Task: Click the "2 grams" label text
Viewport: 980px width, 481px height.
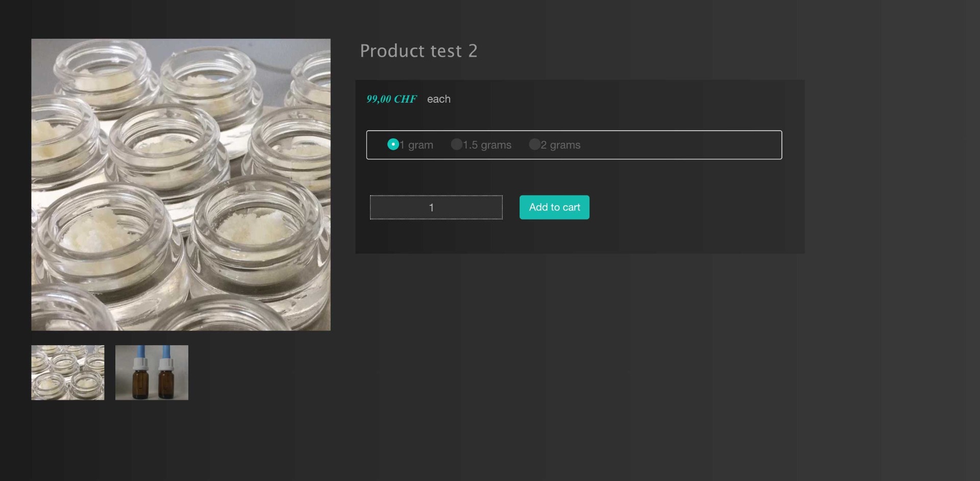Action: pyautogui.click(x=560, y=145)
